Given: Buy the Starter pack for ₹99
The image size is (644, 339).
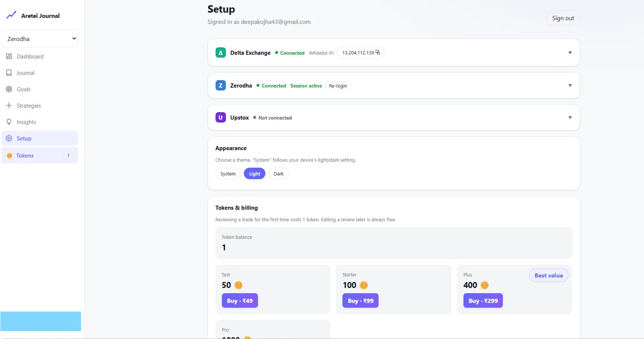Looking at the screenshot, I should tap(360, 301).
